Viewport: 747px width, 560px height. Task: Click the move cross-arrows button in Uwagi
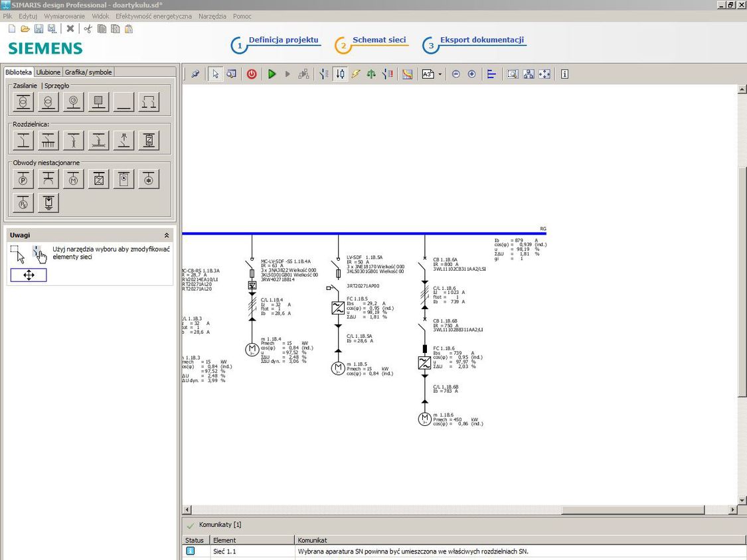[29, 275]
